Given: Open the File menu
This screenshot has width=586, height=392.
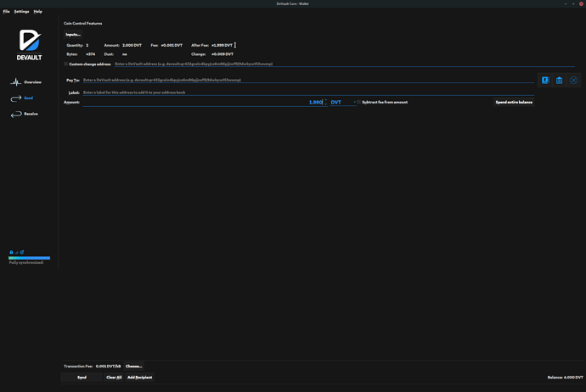Looking at the screenshot, I should click(x=6, y=12).
